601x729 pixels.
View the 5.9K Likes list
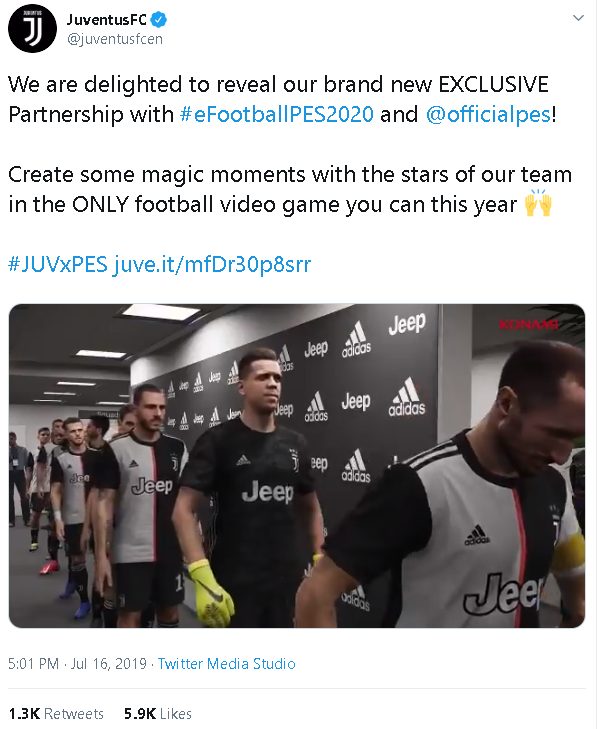(158, 714)
